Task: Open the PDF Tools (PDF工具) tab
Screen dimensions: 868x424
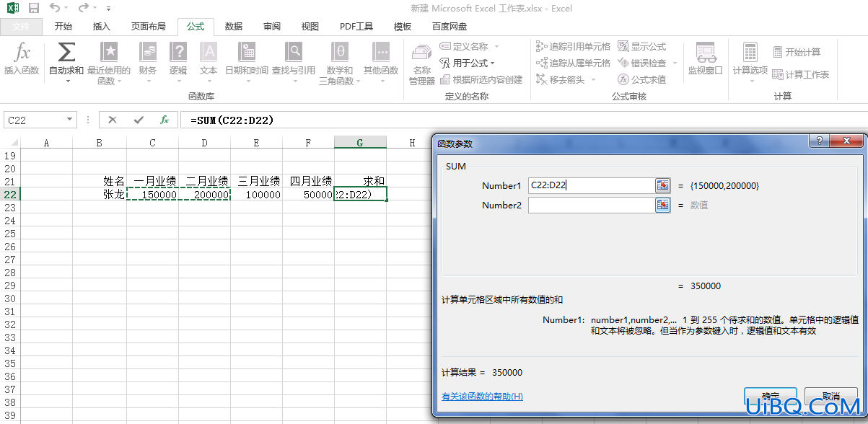Action: [356, 27]
